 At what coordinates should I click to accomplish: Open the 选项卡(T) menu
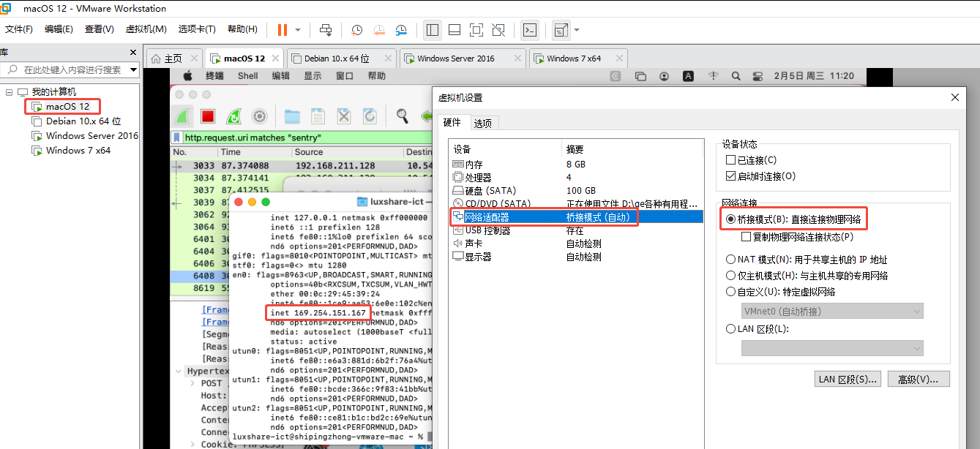197,29
